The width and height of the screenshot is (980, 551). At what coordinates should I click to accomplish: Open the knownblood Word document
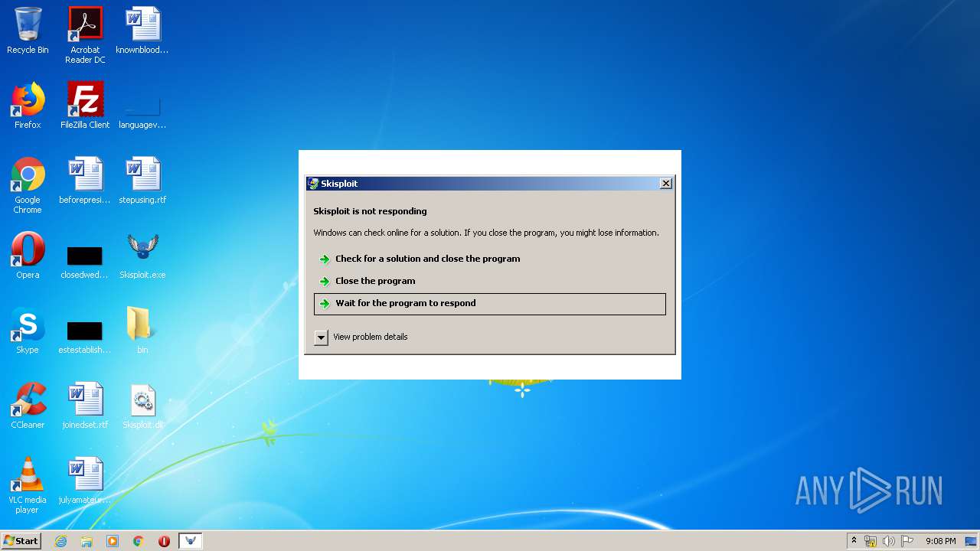point(142,31)
